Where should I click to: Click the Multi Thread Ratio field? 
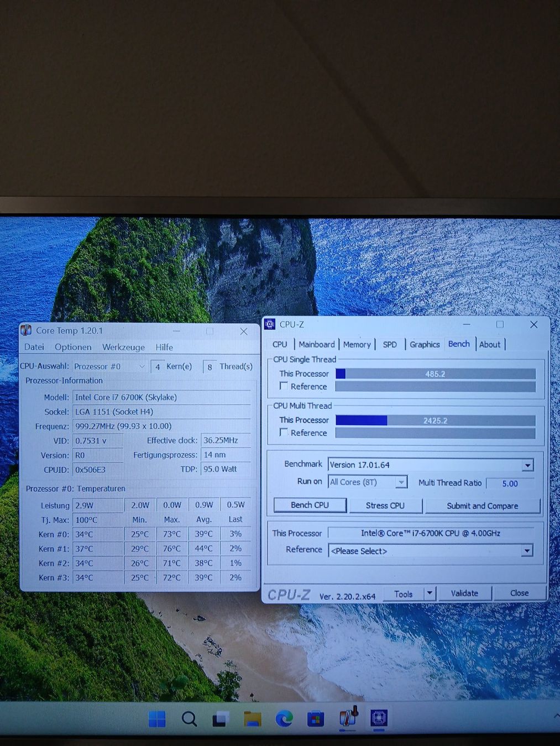[510, 484]
